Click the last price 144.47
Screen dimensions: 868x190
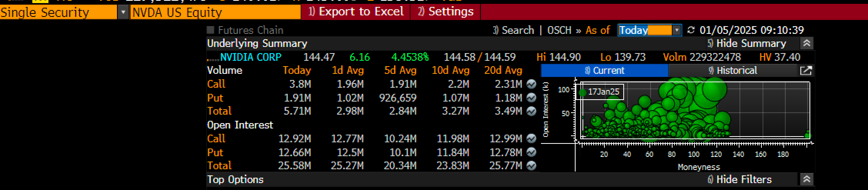319,57
